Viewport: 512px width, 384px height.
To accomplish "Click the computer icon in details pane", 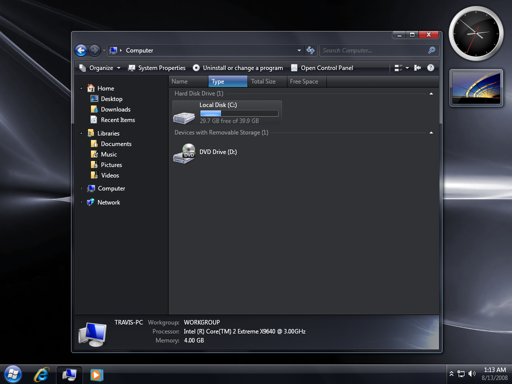I will point(92,334).
